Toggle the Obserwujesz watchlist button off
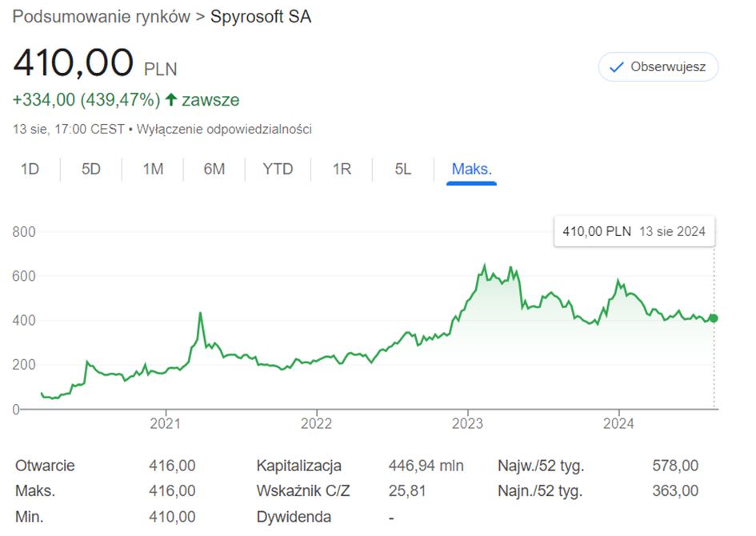 658,67
